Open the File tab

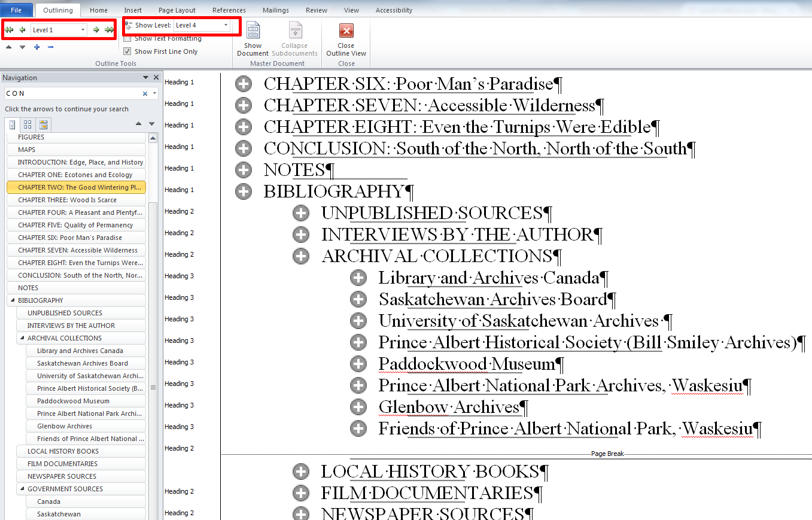click(x=16, y=10)
